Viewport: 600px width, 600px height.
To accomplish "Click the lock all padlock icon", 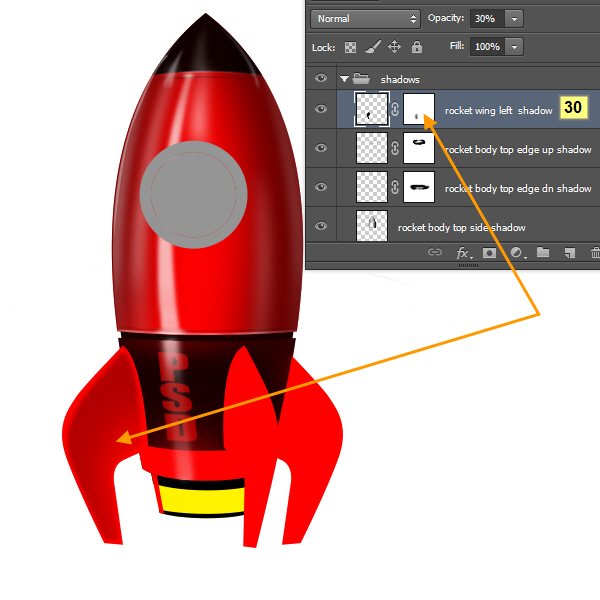I will click(x=417, y=47).
